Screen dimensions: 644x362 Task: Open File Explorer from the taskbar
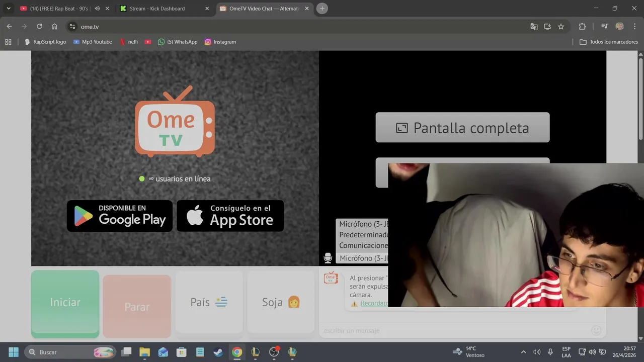pyautogui.click(x=144, y=352)
